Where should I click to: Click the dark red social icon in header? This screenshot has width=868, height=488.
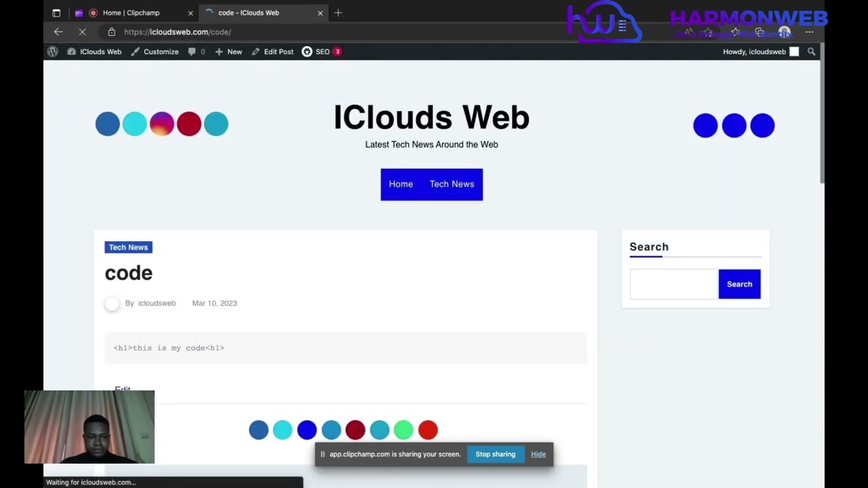[x=189, y=124]
